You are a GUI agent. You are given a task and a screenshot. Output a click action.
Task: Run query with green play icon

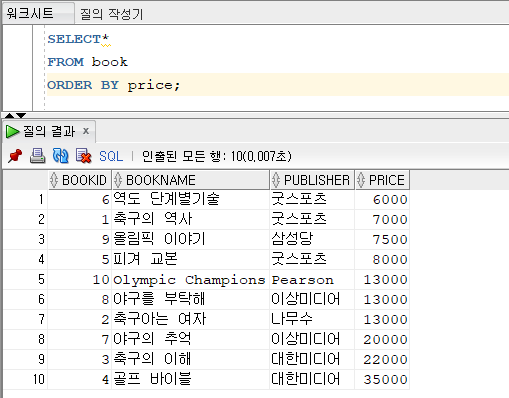point(12,131)
